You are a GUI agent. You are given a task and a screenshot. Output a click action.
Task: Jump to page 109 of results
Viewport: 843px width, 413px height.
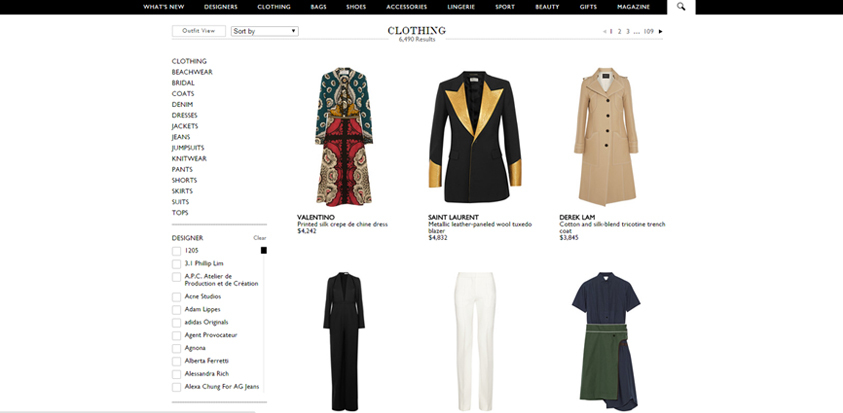[648, 32]
